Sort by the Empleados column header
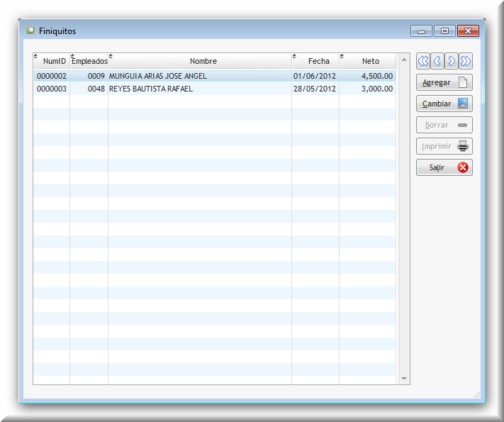 [x=89, y=61]
